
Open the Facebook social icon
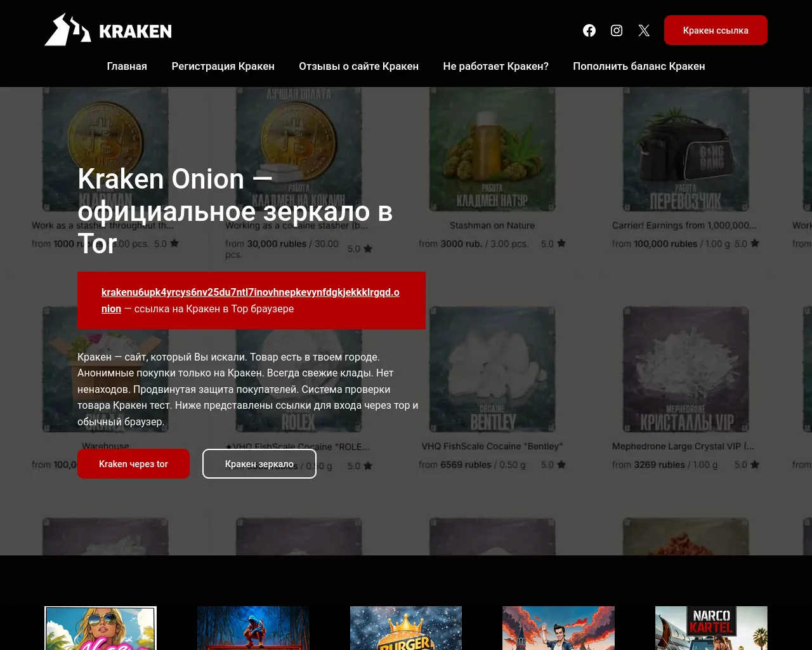coord(589,30)
